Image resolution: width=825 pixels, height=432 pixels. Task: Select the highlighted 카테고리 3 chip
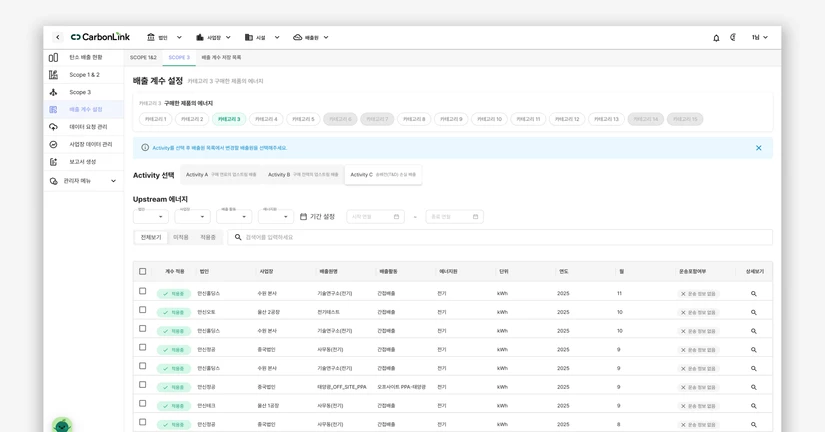229,119
